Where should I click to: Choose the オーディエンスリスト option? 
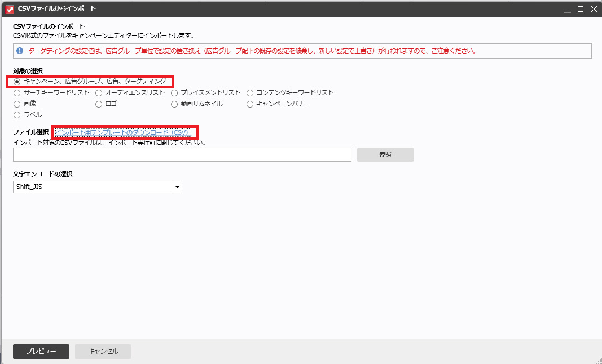pyautogui.click(x=99, y=93)
